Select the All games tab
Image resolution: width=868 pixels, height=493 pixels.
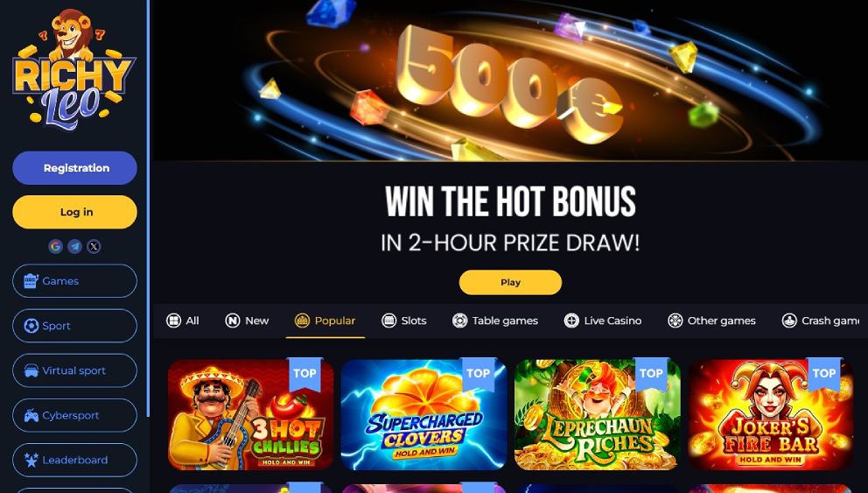point(183,320)
